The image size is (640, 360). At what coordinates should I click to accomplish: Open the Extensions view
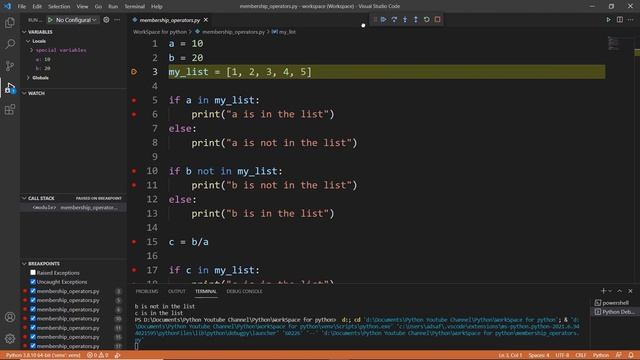(10, 109)
